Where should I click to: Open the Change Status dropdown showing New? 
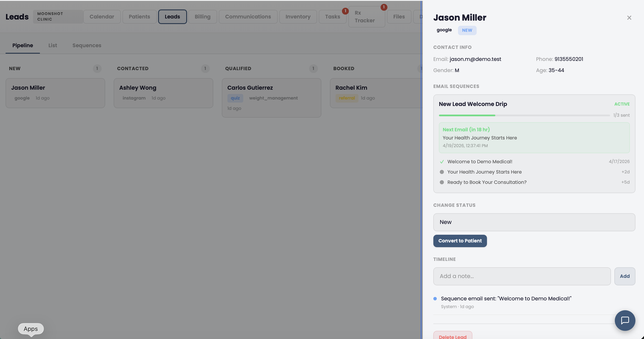[x=534, y=222]
